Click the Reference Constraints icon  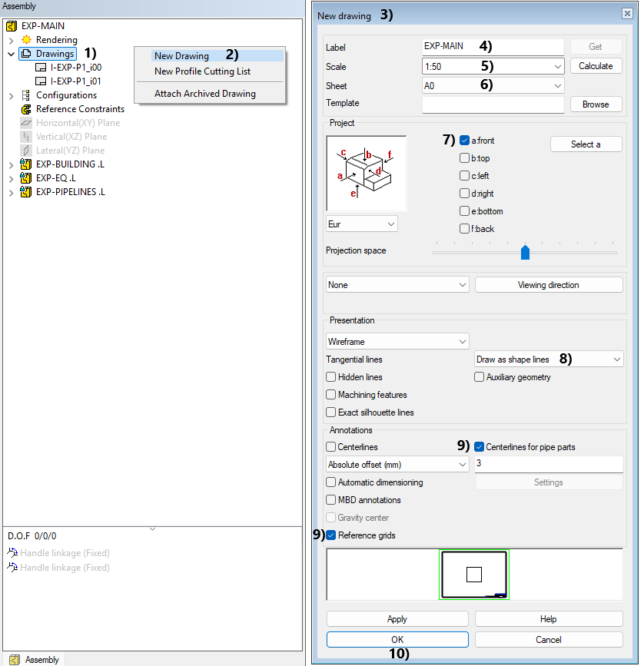point(26,109)
